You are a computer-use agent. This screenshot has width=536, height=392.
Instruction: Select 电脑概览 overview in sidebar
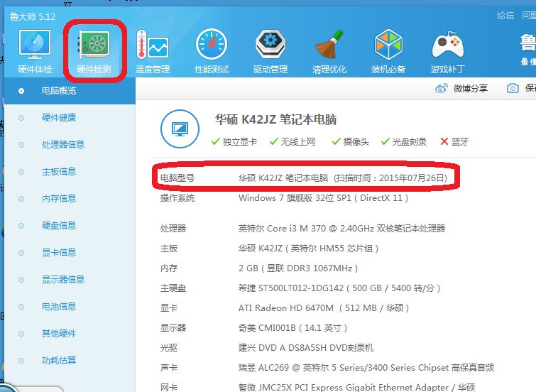pyautogui.click(x=70, y=91)
